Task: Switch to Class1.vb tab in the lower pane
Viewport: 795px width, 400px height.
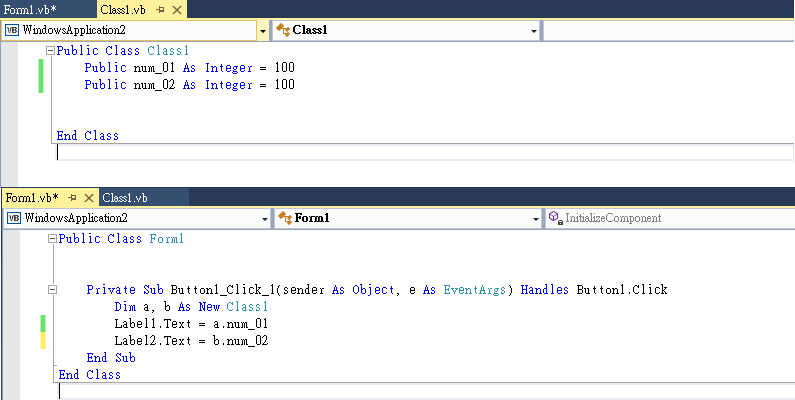Action: [125, 197]
